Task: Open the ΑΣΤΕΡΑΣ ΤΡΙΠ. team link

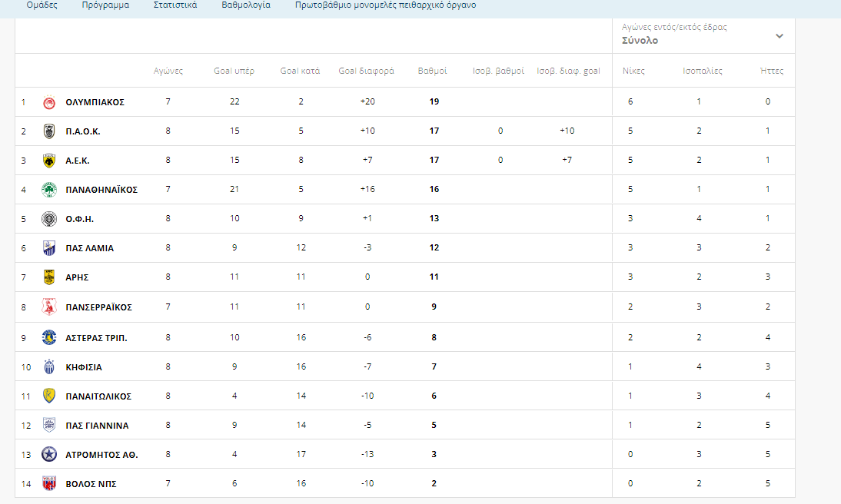Action: point(96,337)
